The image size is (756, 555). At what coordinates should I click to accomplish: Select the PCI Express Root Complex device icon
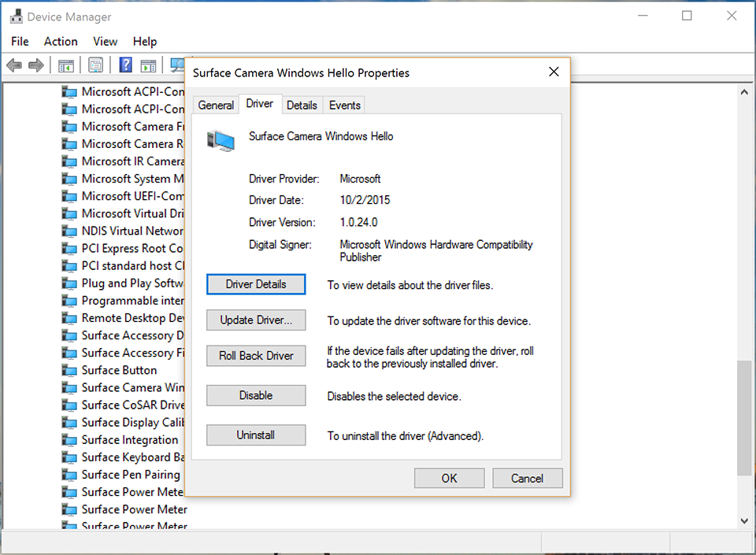click(x=69, y=249)
